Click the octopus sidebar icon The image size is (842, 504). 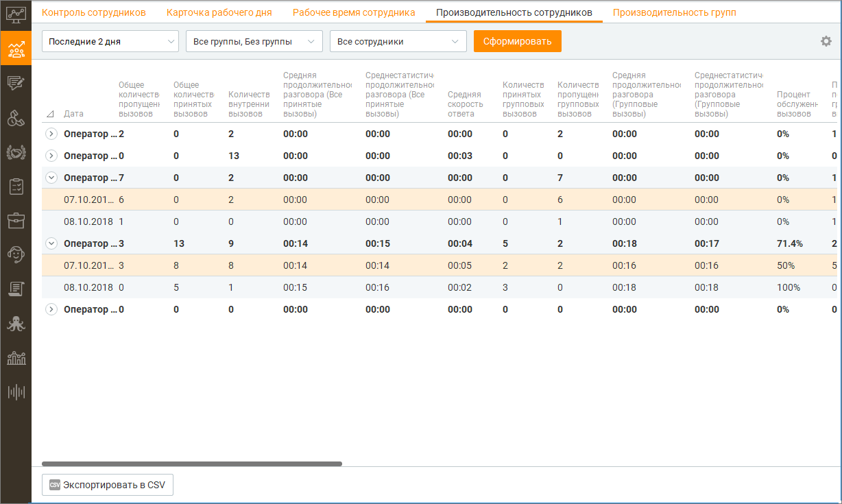pos(16,324)
